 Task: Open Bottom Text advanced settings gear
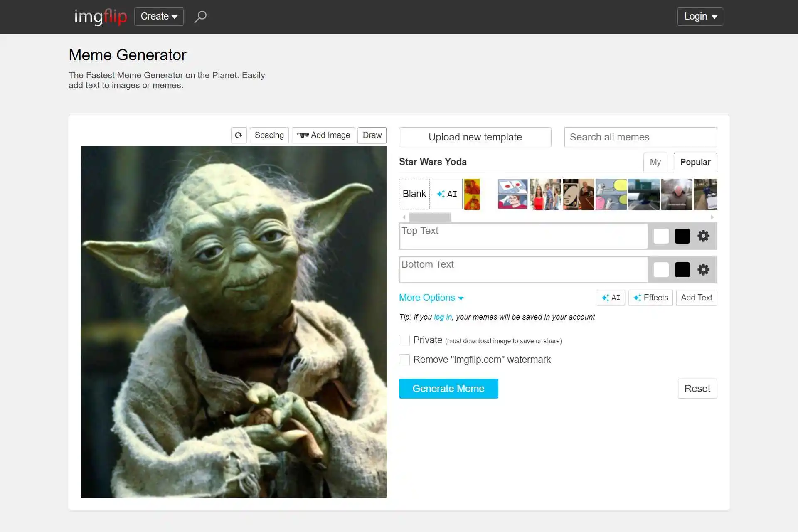tap(703, 269)
